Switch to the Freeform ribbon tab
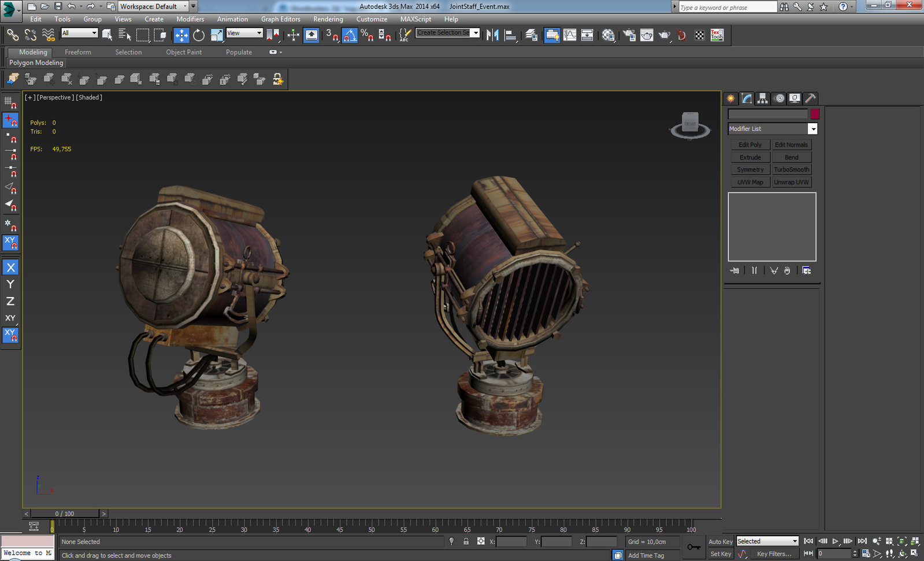Image resolution: width=924 pixels, height=561 pixels. pos(78,52)
